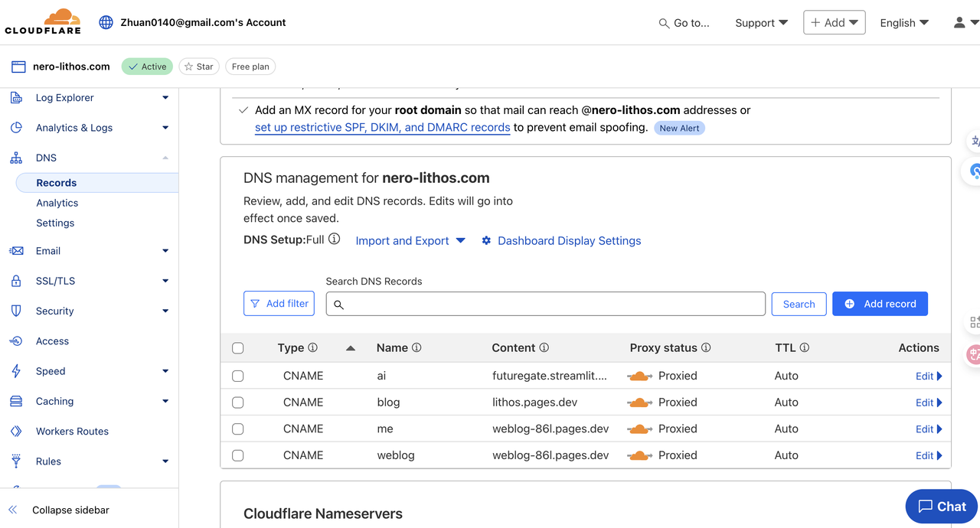Select Analytics under DNS
The image size is (980, 528).
tap(57, 203)
